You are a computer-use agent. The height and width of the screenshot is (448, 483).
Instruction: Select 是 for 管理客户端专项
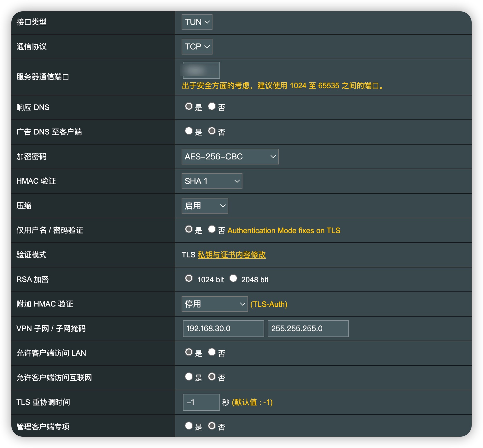coord(189,426)
